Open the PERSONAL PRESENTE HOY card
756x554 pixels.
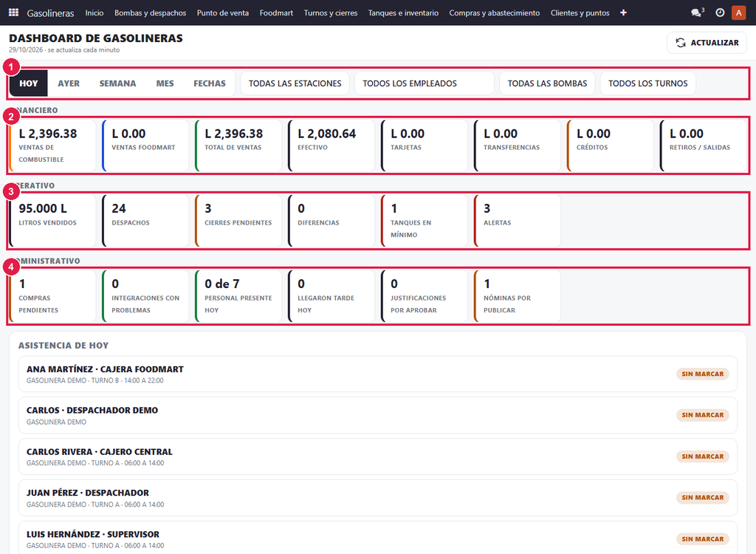238,295
